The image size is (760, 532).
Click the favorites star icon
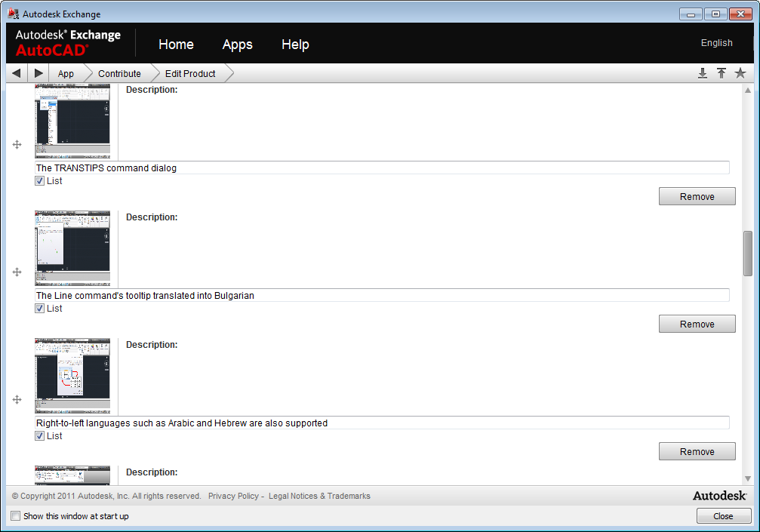coord(740,73)
